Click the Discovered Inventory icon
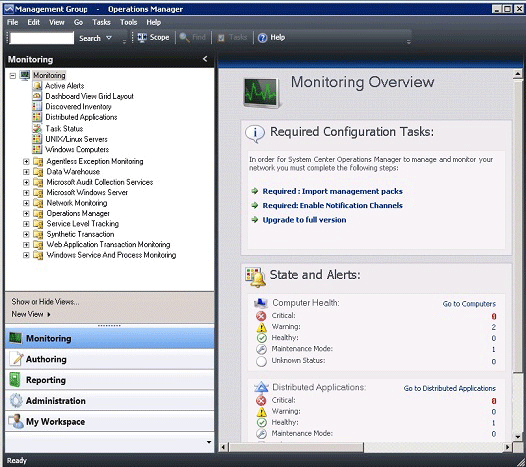 pyautogui.click(x=37, y=107)
